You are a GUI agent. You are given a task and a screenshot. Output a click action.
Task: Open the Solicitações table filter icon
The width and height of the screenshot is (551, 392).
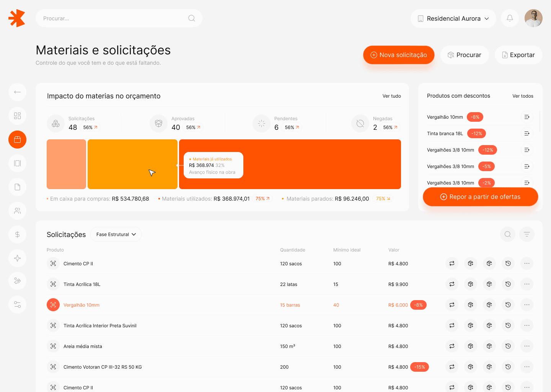tap(527, 234)
